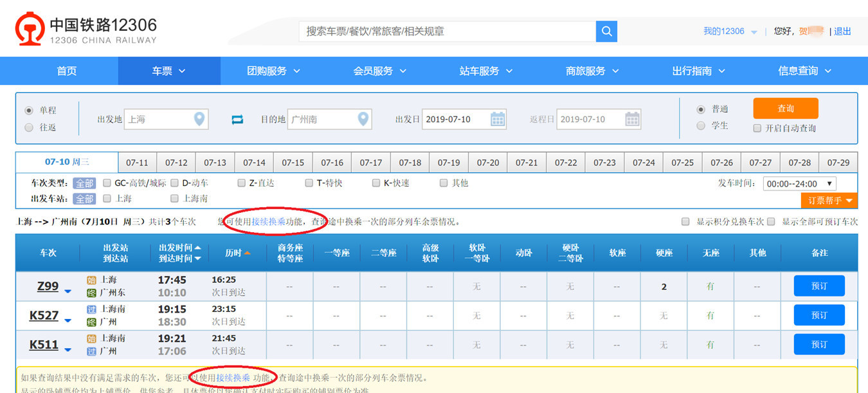Expand train Z99 details arrow
This screenshot has width=868, height=393.
coord(68,291)
